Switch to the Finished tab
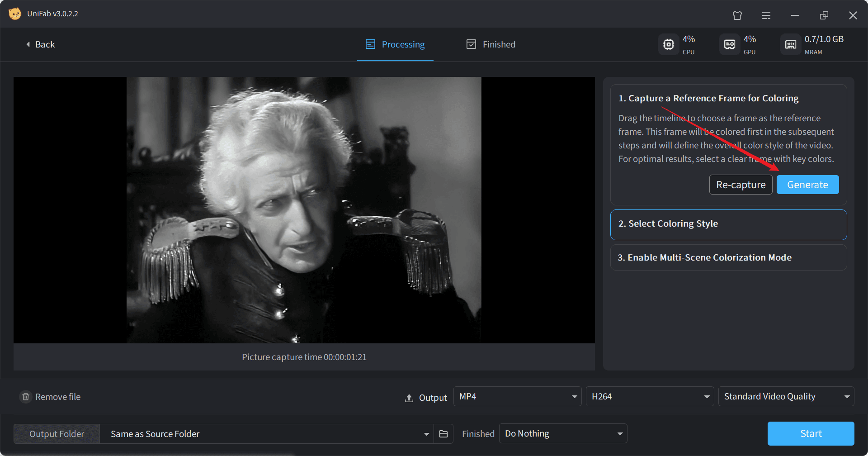The height and width of the screenshot is (456, 868). pyautogui.click(x=491, y=44)
